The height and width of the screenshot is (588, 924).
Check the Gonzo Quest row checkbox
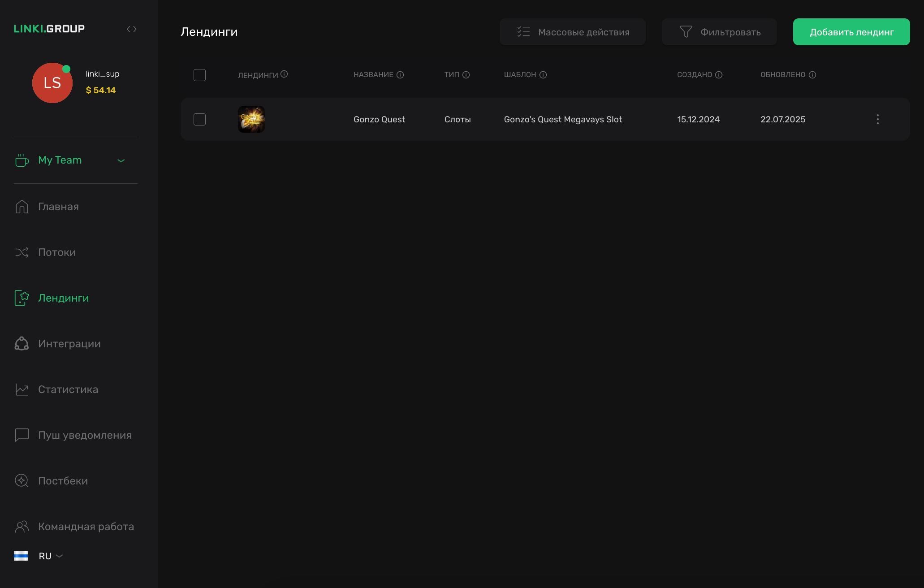click(x=199, y=119)
